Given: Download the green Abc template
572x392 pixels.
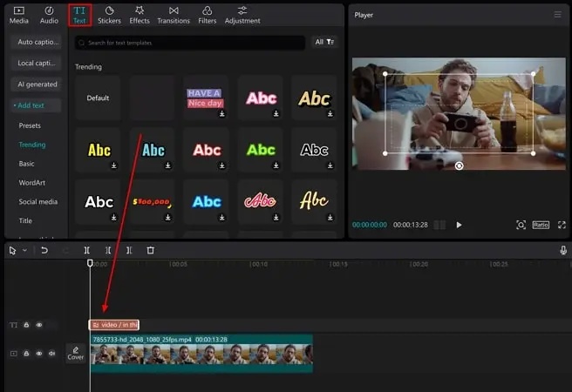Looking at the screenshot, I should coord(276,166).
